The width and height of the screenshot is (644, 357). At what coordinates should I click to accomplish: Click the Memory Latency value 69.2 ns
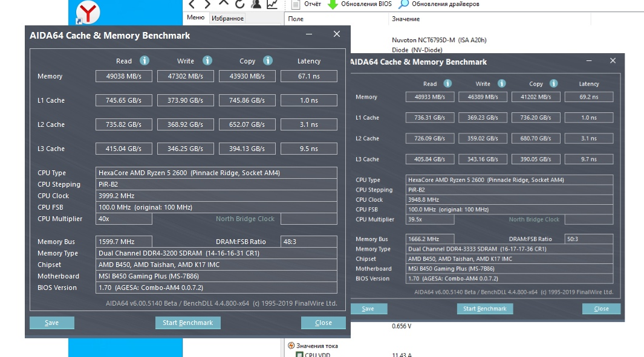tap(589, 97)
